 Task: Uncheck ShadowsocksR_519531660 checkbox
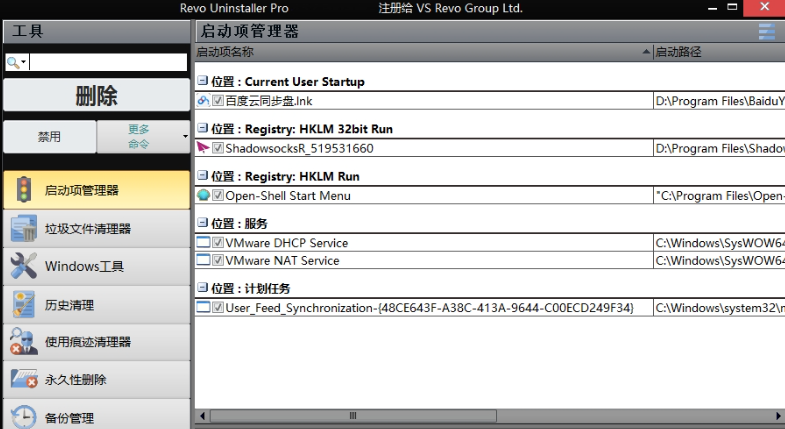pyautogui.click(x=218, y=148)
